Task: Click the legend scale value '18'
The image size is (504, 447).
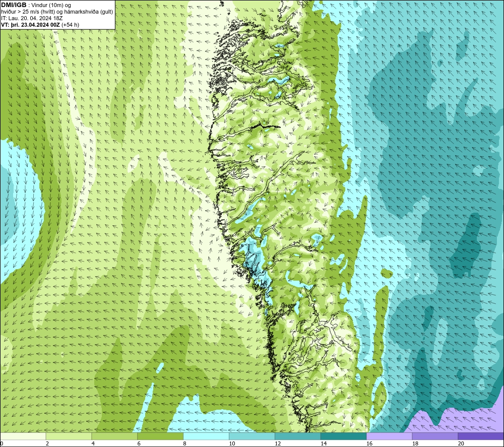Action: [x=415, y=444]
